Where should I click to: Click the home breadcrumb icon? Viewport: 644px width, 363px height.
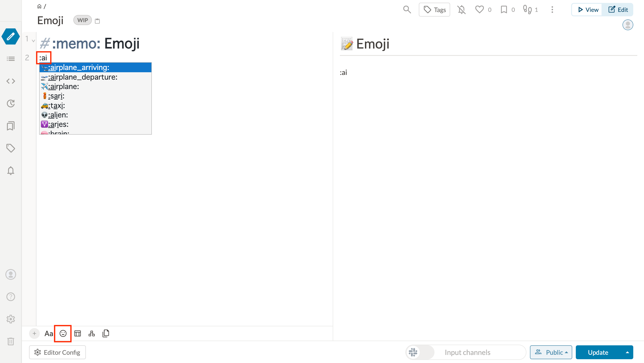click(x=39, y=6)
